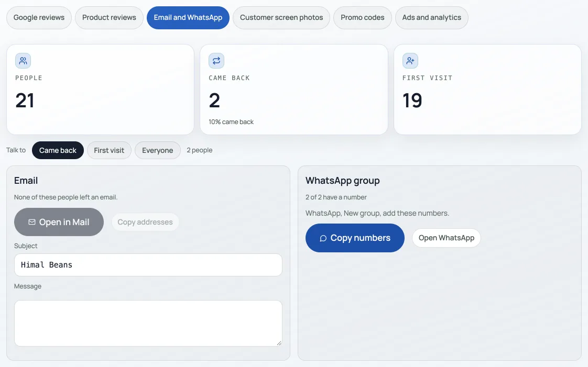
Task: Click the Message box resize handle
Action: pyautogui.click(x=279, y=343)
